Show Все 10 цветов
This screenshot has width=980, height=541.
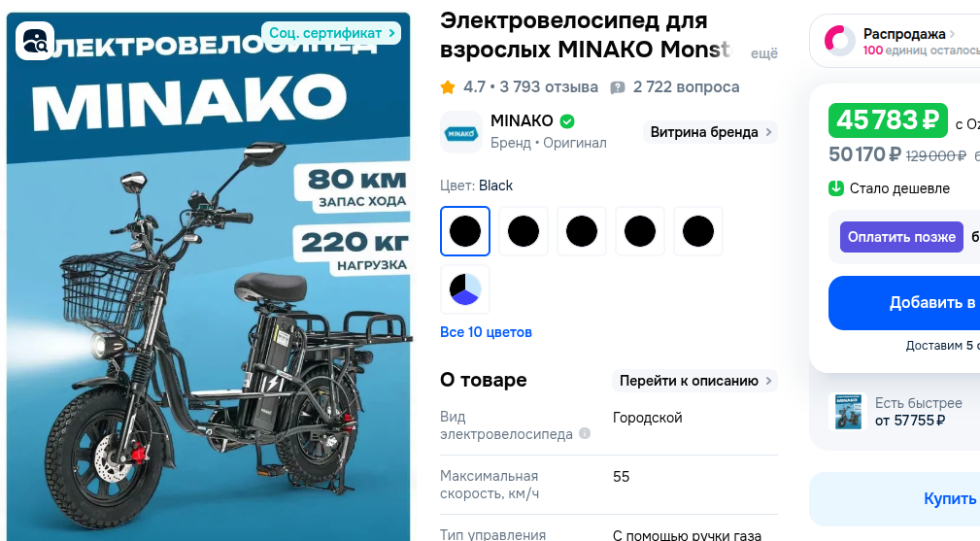(x=486, y=332)
